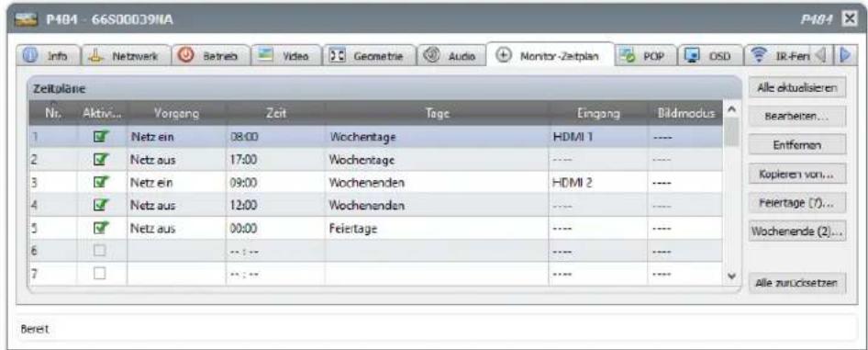
Task: Open Kopieren von... dialog
Action: click(797, 174)
